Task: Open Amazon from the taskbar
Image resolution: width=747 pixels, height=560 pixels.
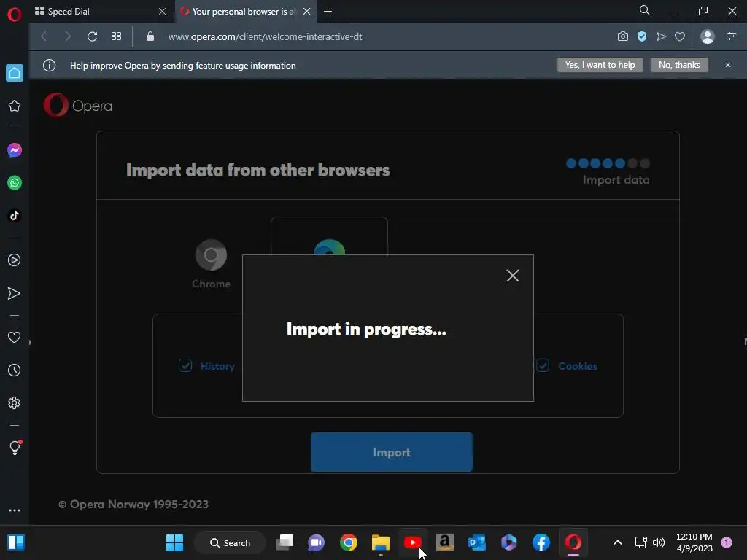Action: (444, 542)
